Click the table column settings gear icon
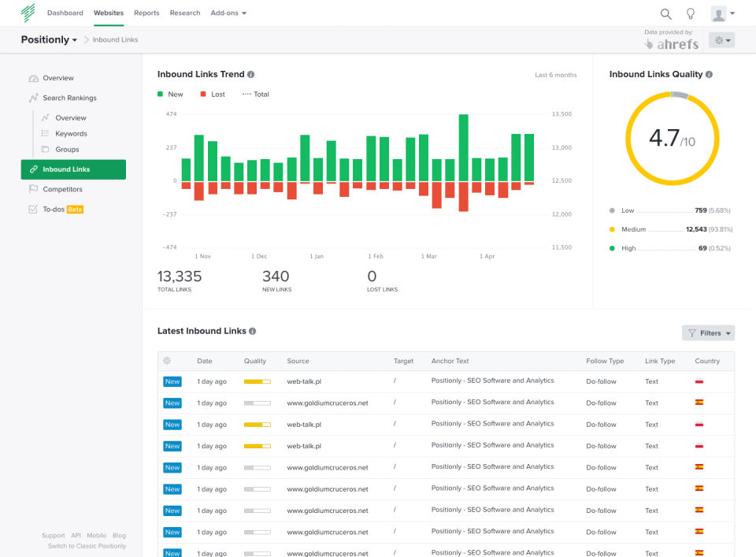Screen dimensions: 756x557 point(167,361)
